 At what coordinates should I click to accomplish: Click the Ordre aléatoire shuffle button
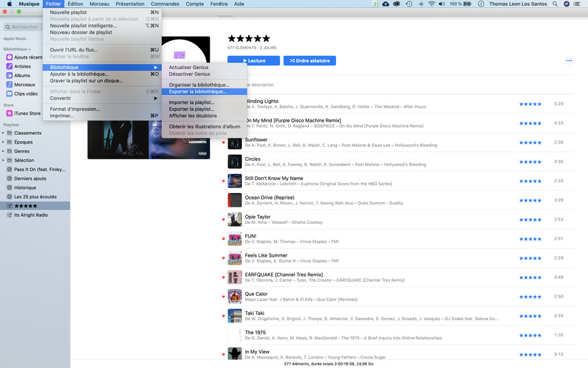pyautogui.click(x=309, y=61)
